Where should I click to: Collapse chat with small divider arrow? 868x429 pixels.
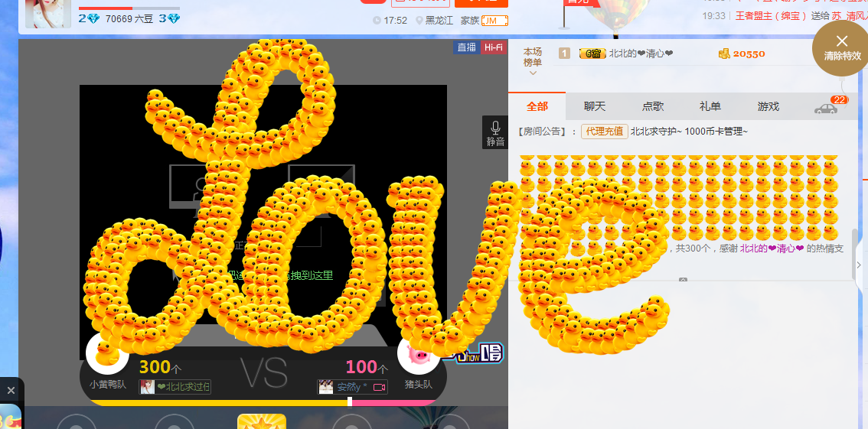click(683, 280)
